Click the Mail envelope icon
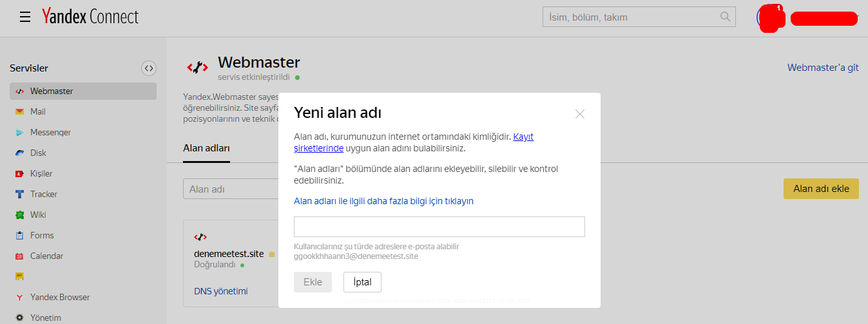 pyautogui.click(x=19, y=112)
